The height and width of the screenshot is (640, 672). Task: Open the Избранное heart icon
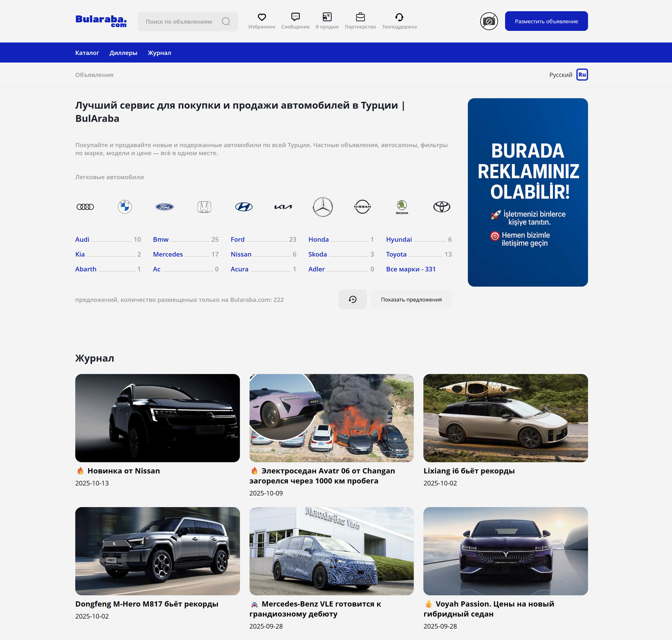[x=262, y=17]
